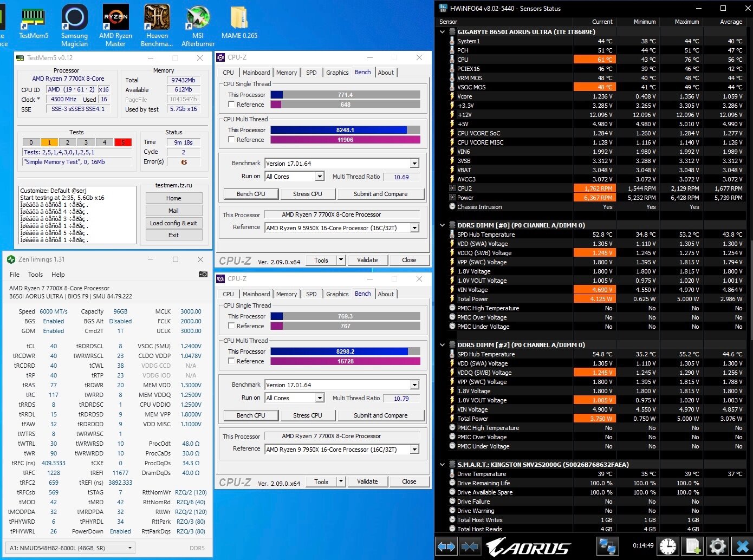Open Run on dropdown in 7950X CPU-Z window
The height and width of the screenshot is (560, 753).
(x=294, y=398)
